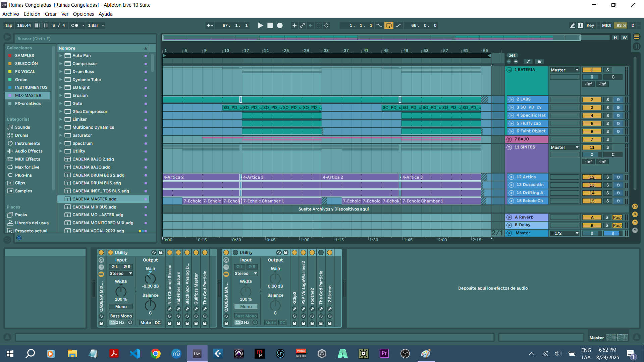Deactivate track 7 BAJO activator button
644x362 pixels.
[x=592, y=139]
